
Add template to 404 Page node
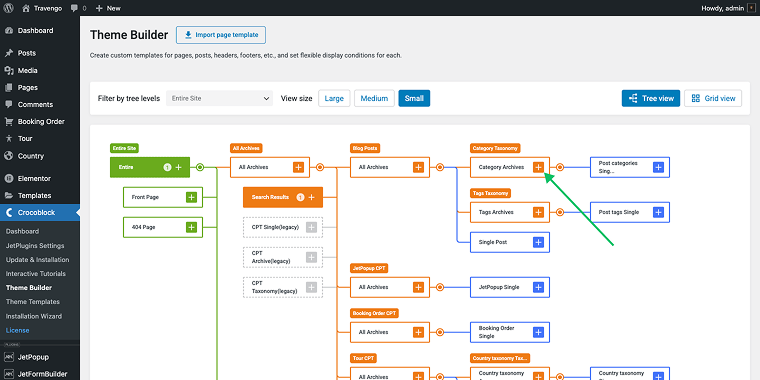(191, 227)
